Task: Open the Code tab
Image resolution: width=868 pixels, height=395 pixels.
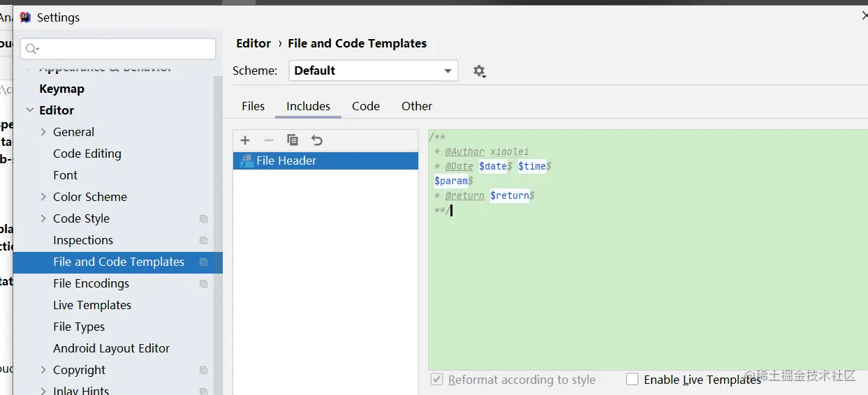Action: (366, 106)
